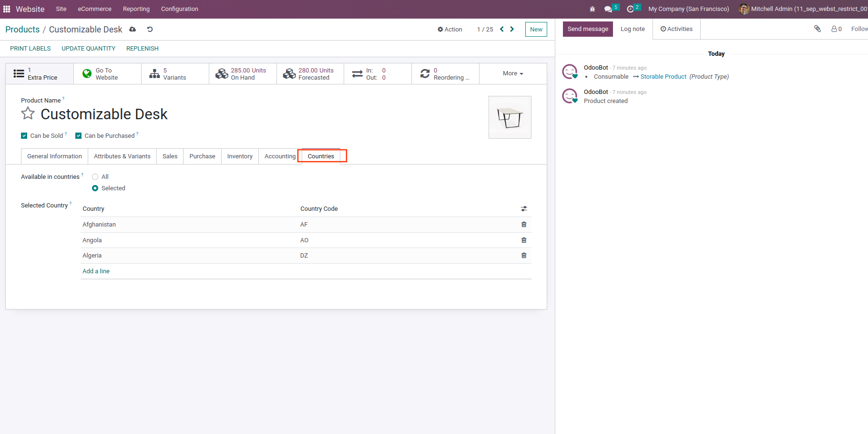
Task: Click the debug bug icon
Action: pos(592,9)
